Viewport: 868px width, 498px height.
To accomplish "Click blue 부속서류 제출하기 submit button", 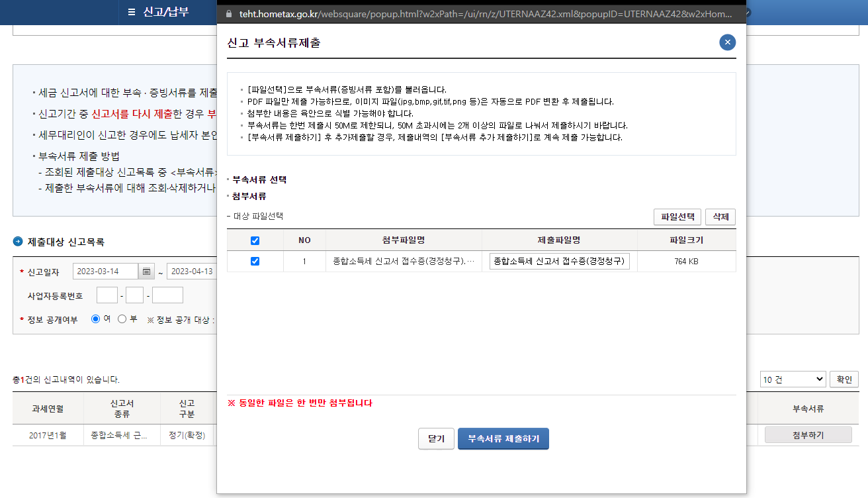I will click(503, 438).
